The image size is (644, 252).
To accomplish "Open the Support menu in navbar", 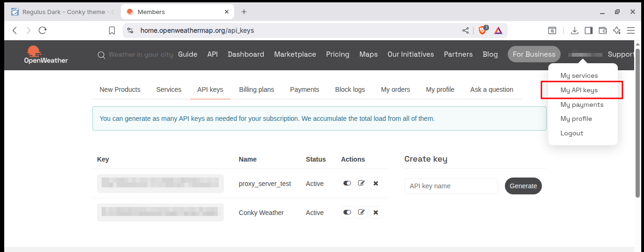I will click(x=621, y=54).
